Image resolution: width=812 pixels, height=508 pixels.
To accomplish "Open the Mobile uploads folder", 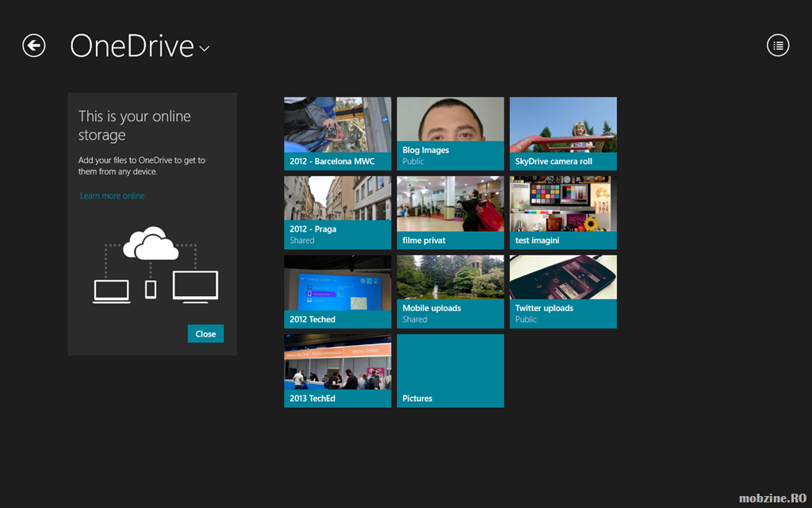I will pyautogui.click(x=450, y=292).
